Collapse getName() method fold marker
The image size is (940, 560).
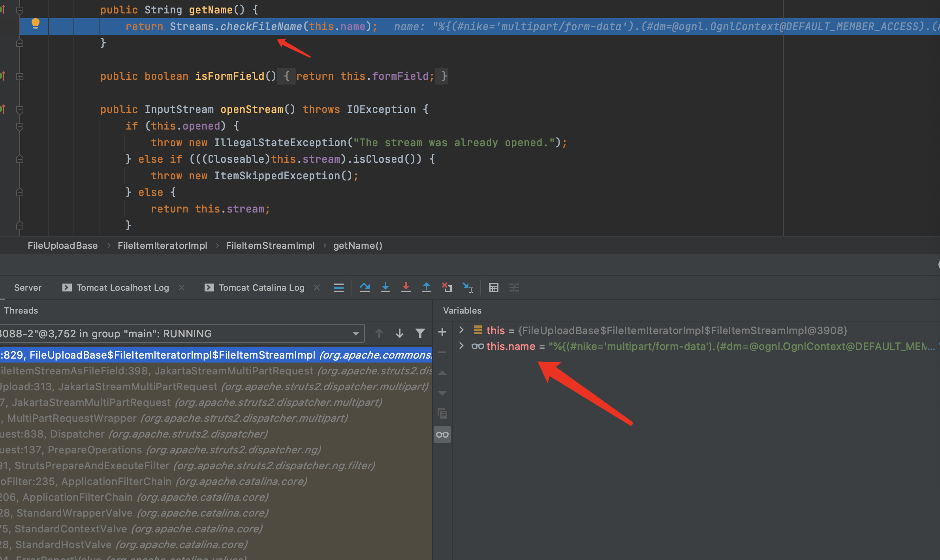pos(20,10)
